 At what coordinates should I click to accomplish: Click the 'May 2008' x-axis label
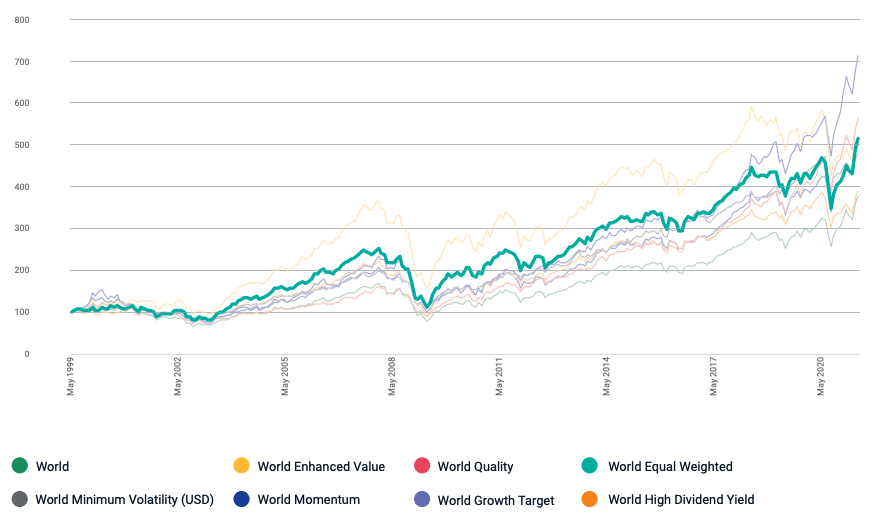(391, 377)
